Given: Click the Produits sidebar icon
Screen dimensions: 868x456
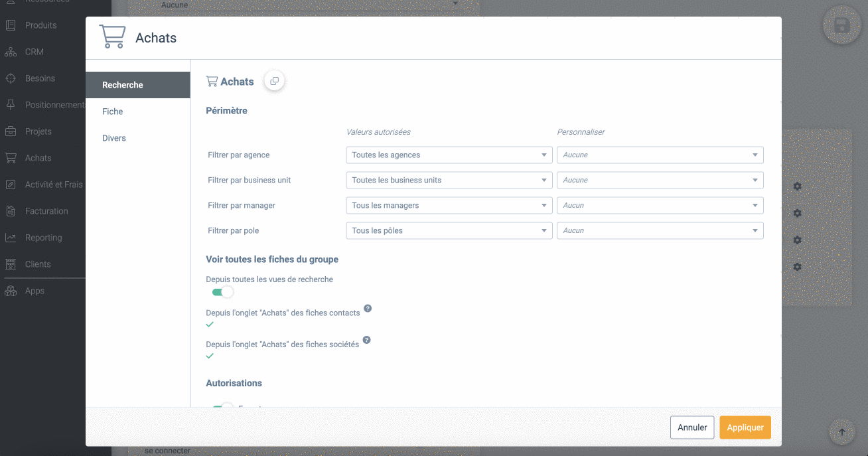Looking at the screenshot, I should (11, 25).
